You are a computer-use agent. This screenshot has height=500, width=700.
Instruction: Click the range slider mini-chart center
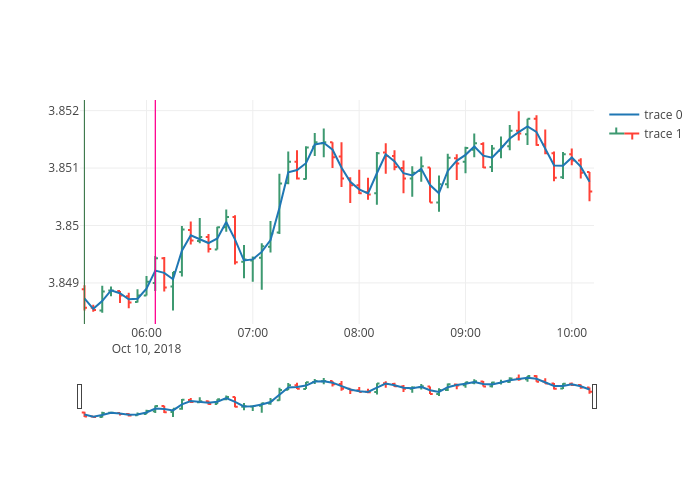pos(337,396)
